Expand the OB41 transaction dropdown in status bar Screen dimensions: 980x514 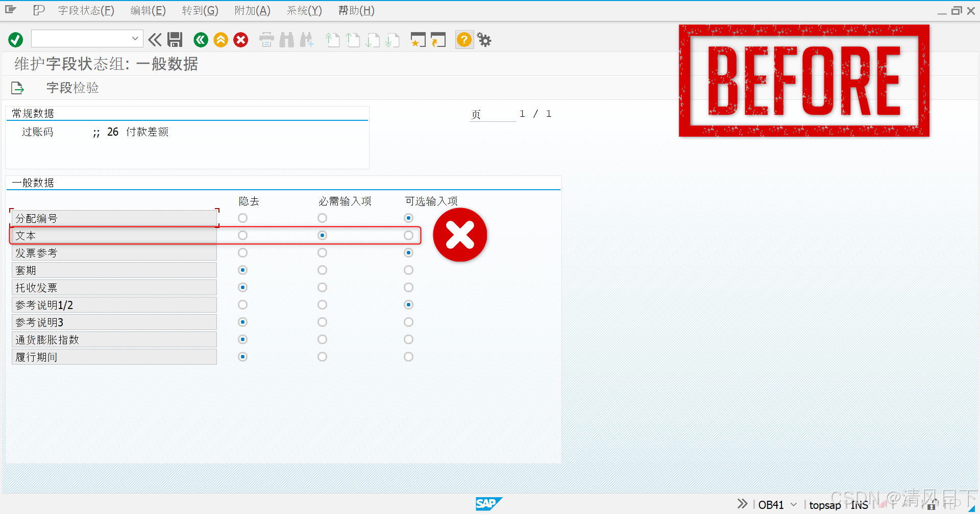tap(793, 504)
